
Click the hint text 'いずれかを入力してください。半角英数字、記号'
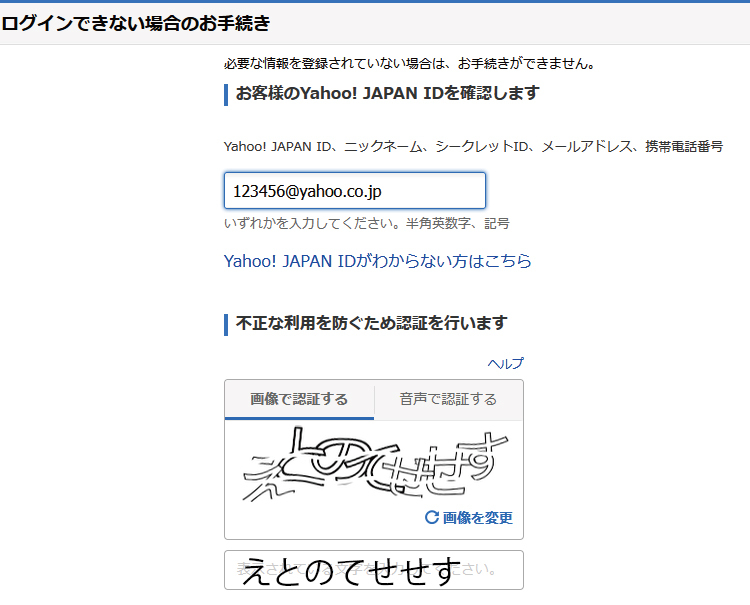pyautogui.click(x=367, y=223)
